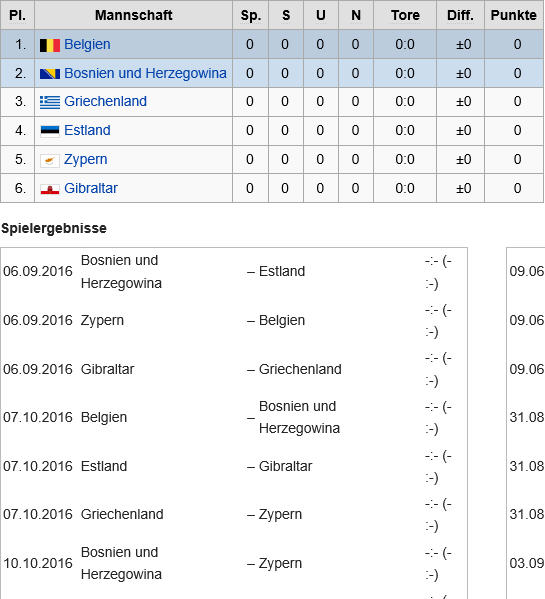Screen dimensions: 545x599
Task: Click the Punkte column header
Action: point(514,15)
